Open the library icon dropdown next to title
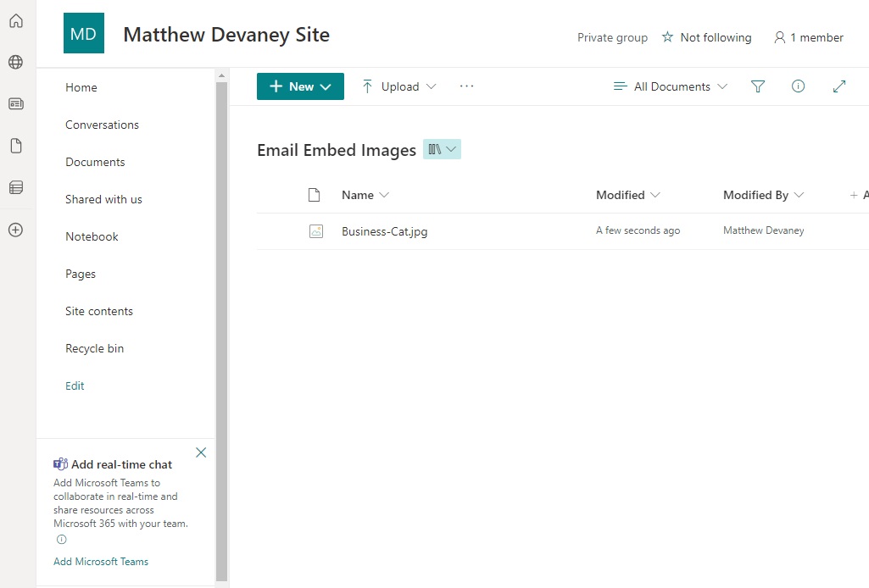 pyautogui.click(x=442, y=149)
